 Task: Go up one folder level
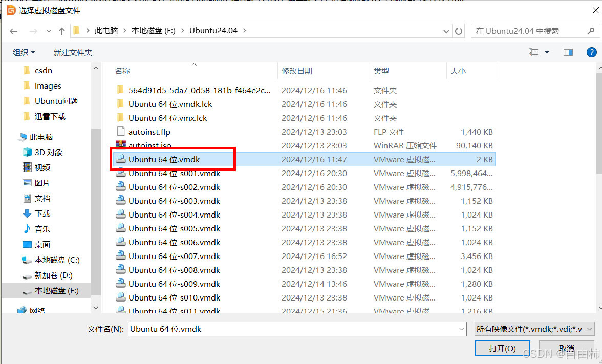[x=62, y=31]
